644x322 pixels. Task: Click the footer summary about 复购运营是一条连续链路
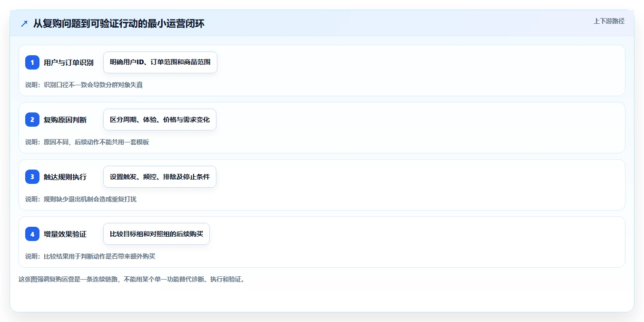[131, 279]
